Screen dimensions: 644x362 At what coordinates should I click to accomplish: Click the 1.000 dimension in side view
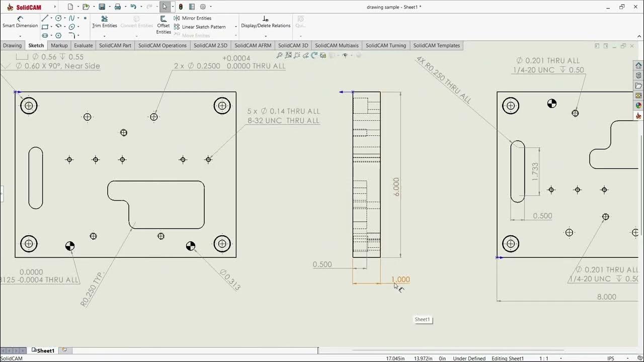coord(400,280)
